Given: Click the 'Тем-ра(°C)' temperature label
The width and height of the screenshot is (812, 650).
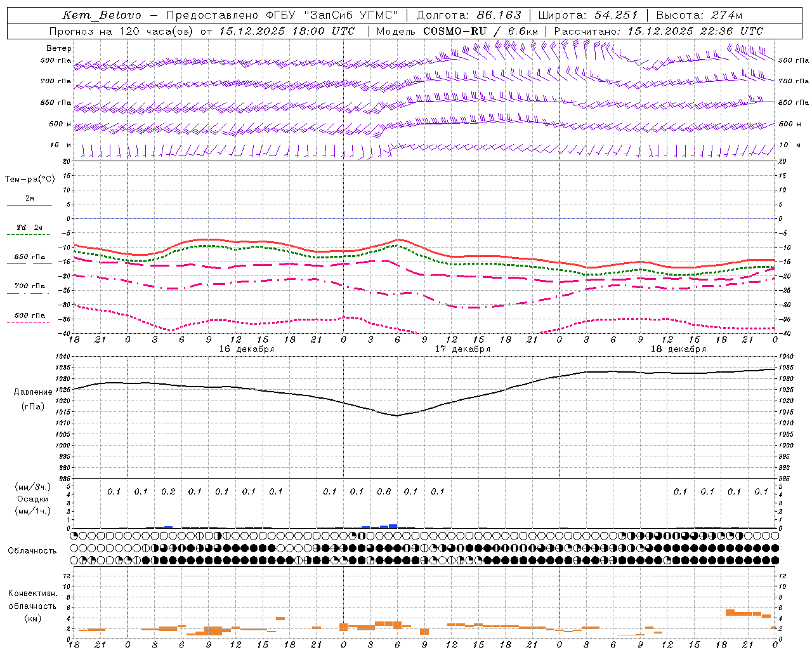Looking at the screenshot, I should (30, 180).
